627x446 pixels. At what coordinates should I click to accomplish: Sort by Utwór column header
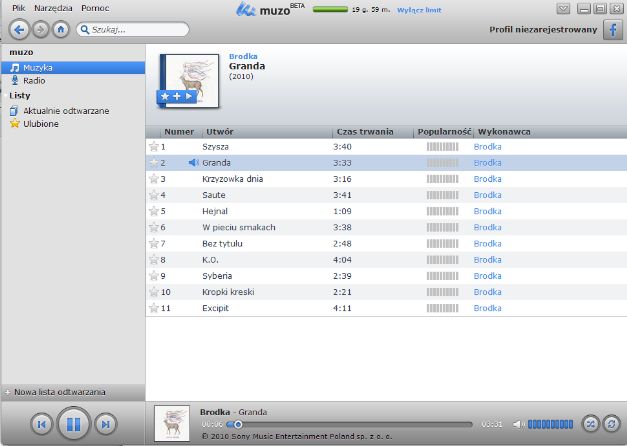(x=220, y=132)
